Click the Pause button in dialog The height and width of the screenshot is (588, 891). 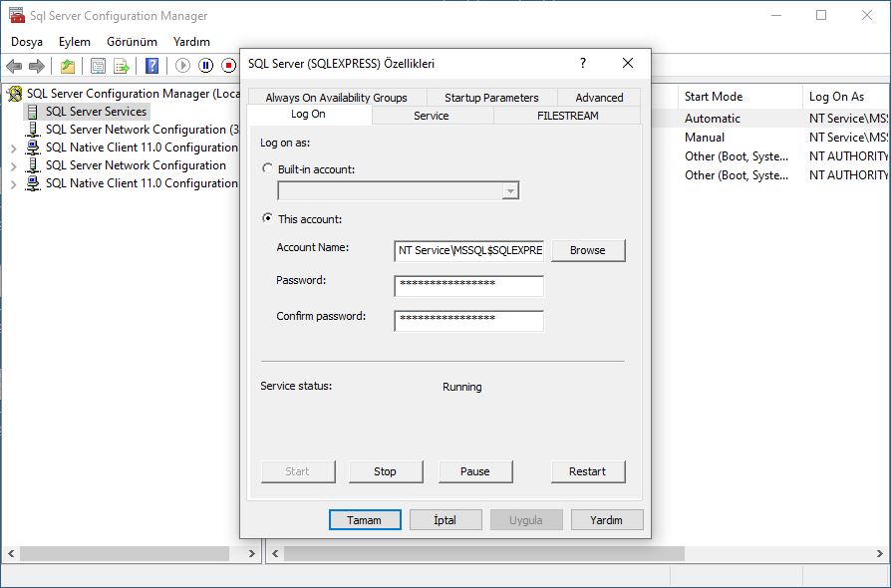pyautogui.click(x=475, y=471)
